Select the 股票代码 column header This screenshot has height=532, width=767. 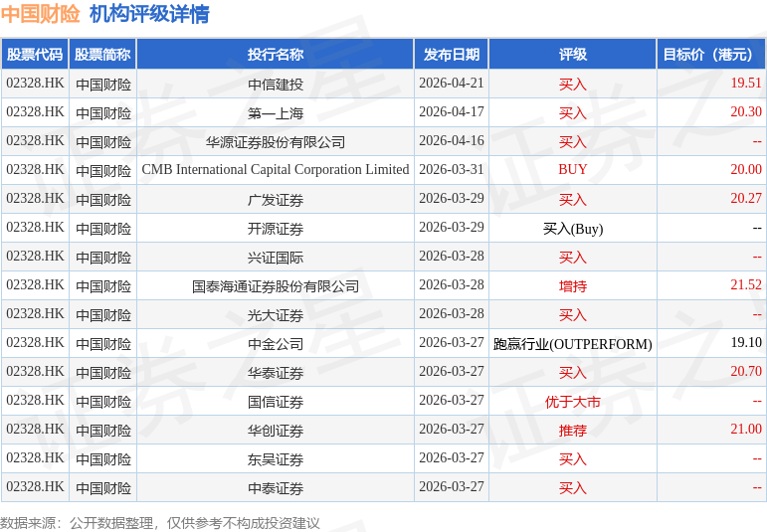(35, 55)
